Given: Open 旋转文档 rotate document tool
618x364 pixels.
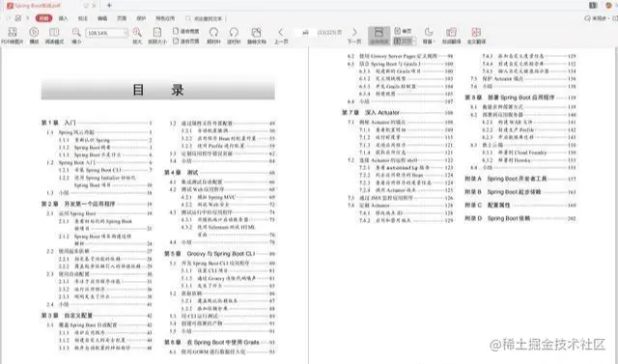Looking at the screenshot, I should 257,36.
